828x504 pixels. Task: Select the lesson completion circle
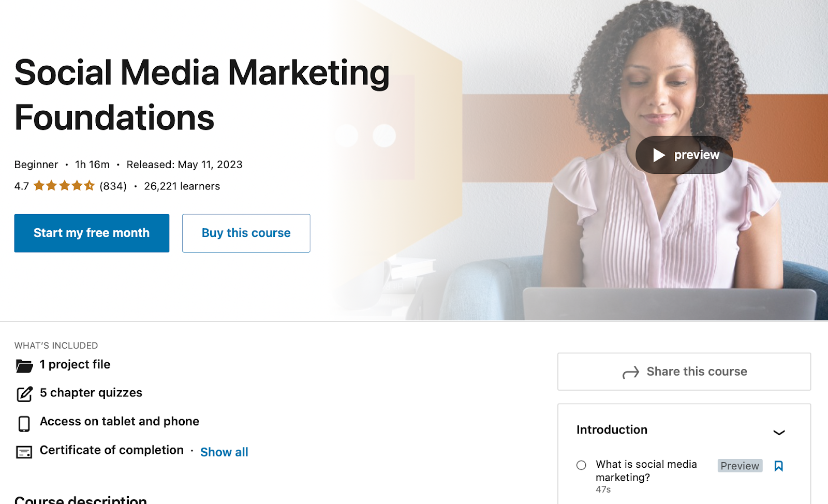581,465
